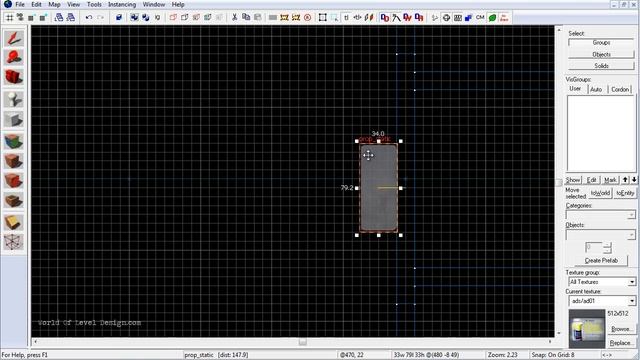
Task: Undo the last action via toolbar
Action: (89, 18)
